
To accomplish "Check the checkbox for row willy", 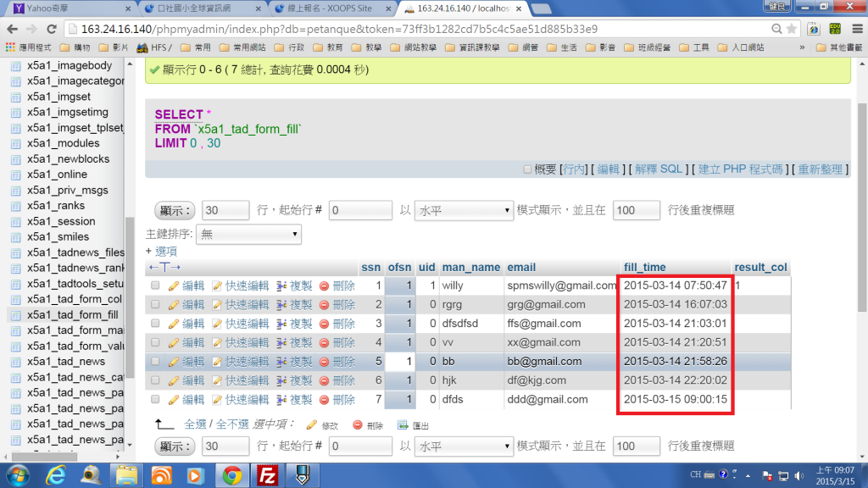I will pos(155,286).
